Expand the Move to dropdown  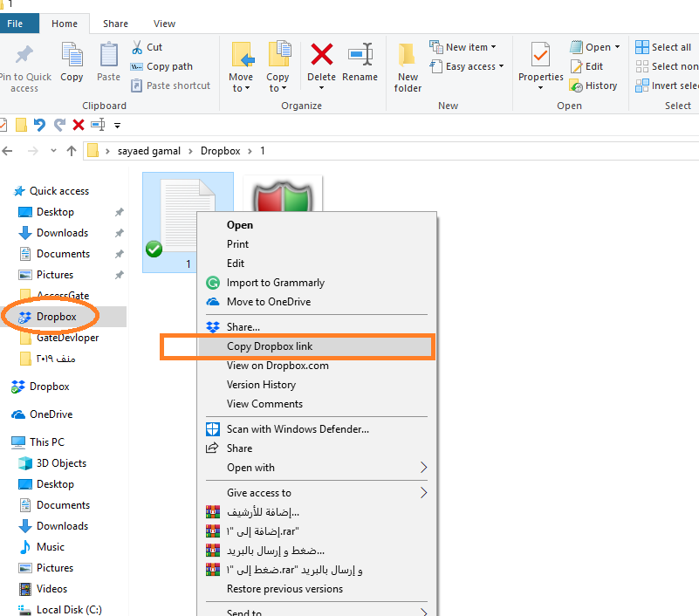(241, 87)
